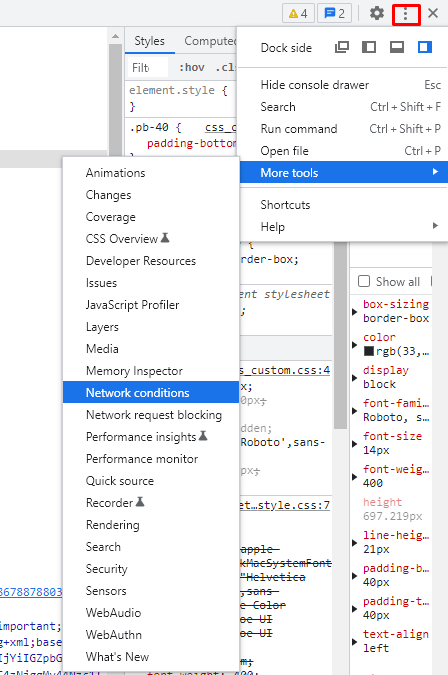The width and height of the screenshot is (448, 675).
Task: Click the three-dot customize DevTools menu
Action: coord(405,14)
